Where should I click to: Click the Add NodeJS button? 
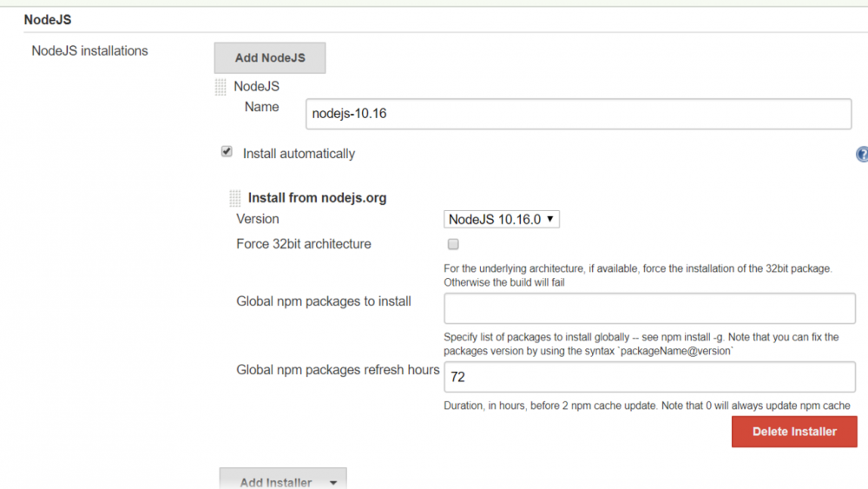click(270, 57)
